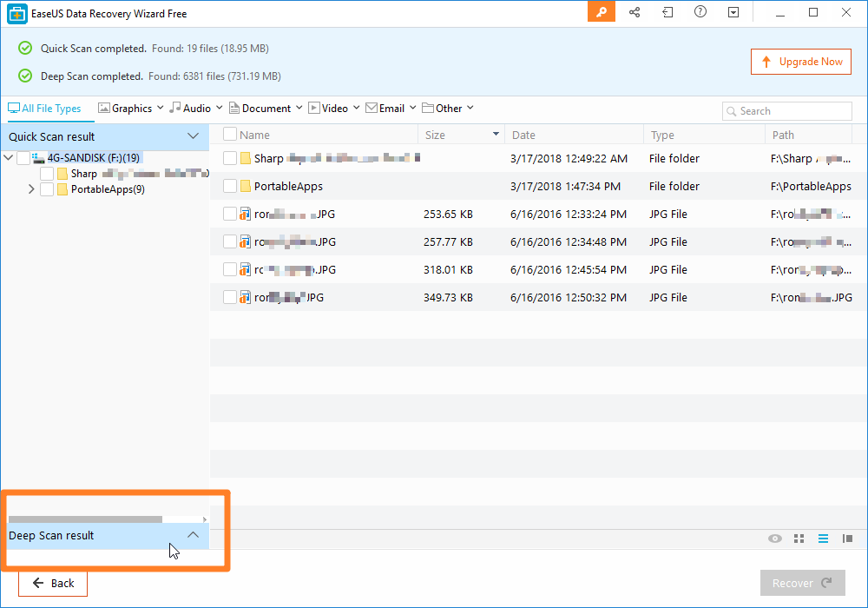Select the Graphics filter tab
Screen dimensions: 868x608
[x=125, y=109]
